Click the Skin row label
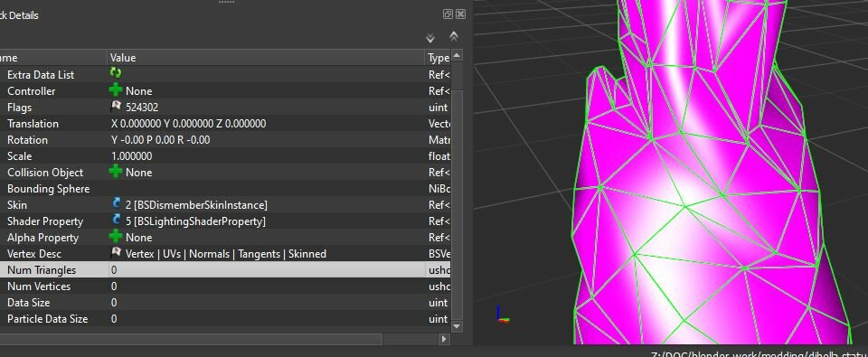 pos(16,205)
